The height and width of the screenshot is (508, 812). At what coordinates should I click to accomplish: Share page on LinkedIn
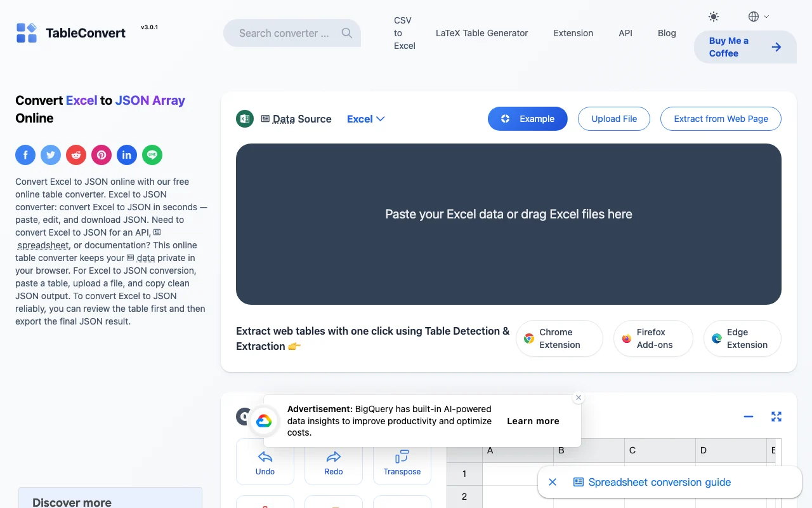click(x=127, y=154)
